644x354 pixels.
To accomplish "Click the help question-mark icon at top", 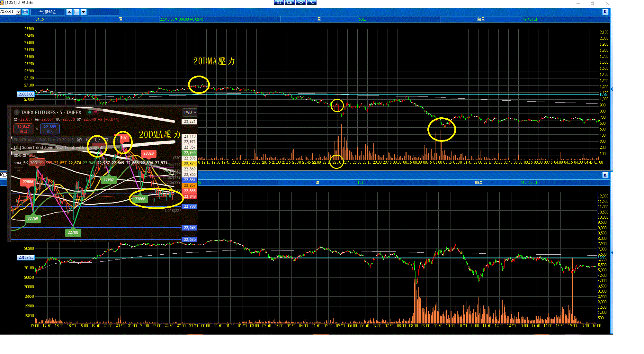I will coord(311,3).
